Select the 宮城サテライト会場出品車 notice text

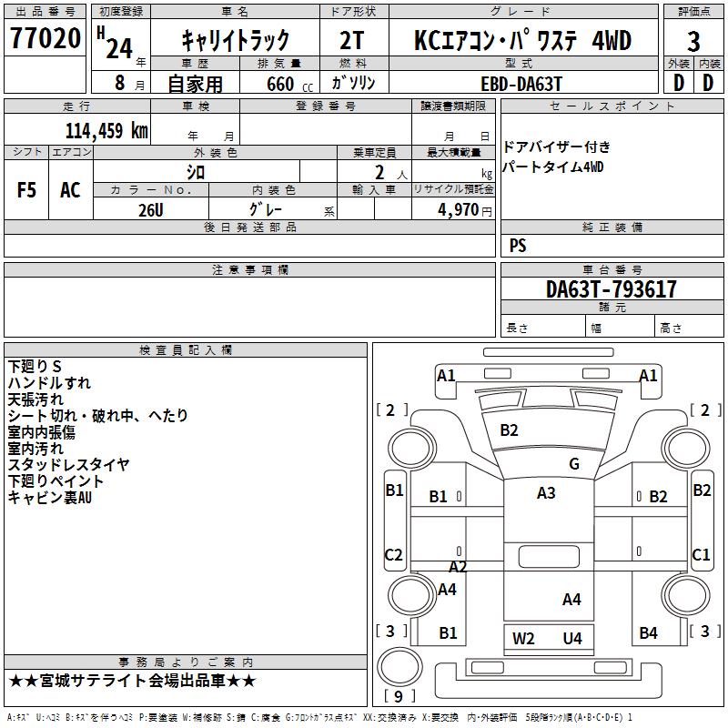(x=132, y=681)
